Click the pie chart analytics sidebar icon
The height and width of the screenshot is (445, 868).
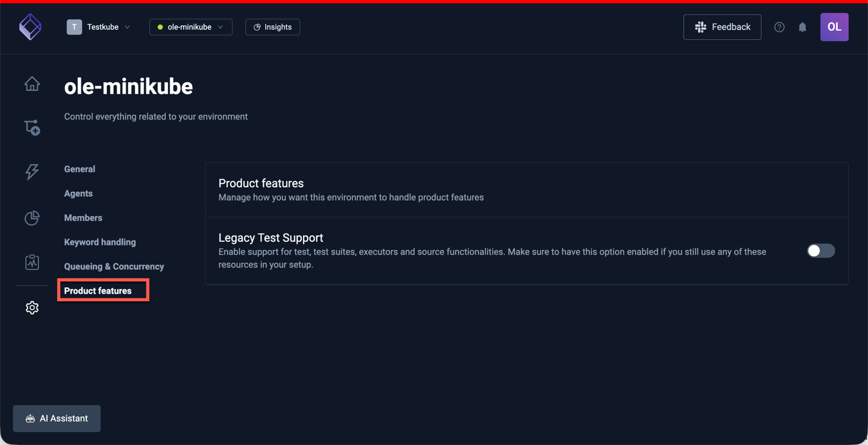(31, 218)
